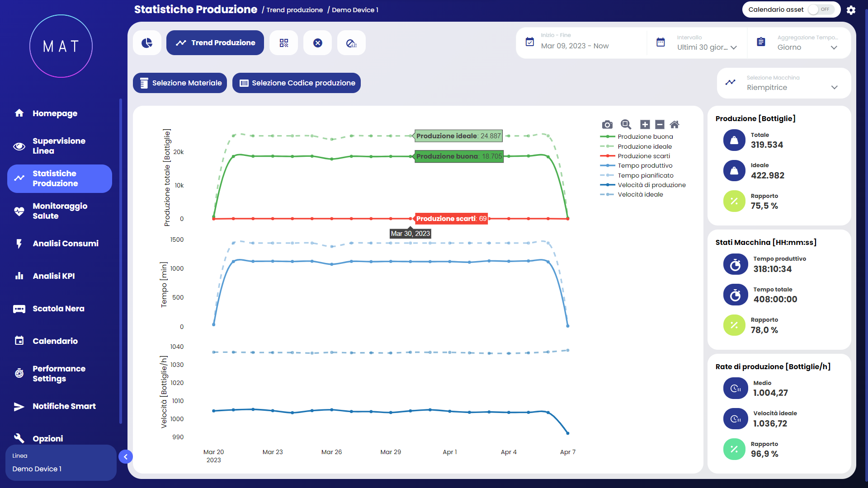Click the circled X toolbar icon

317,43
